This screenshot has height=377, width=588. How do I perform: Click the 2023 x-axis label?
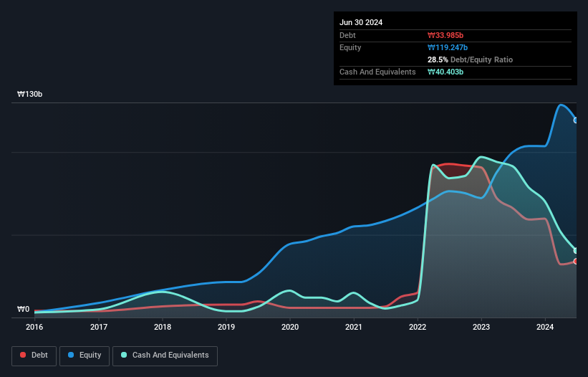[x=481, y=327]
